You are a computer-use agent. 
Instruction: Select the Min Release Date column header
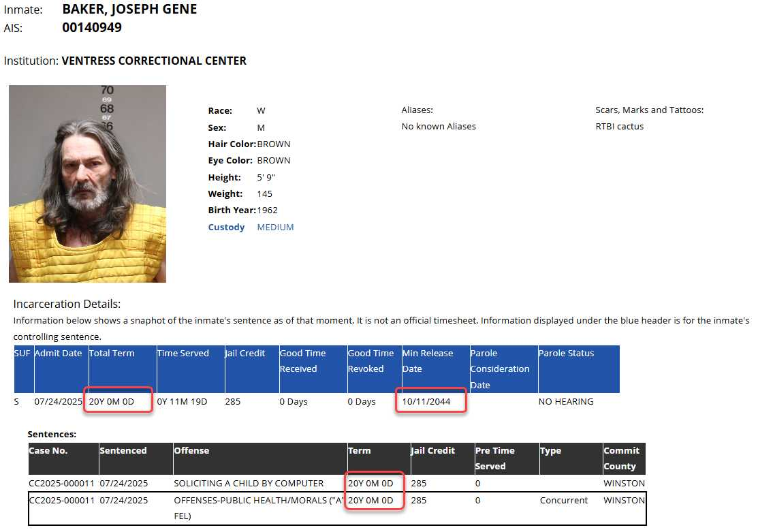point(427,361)
